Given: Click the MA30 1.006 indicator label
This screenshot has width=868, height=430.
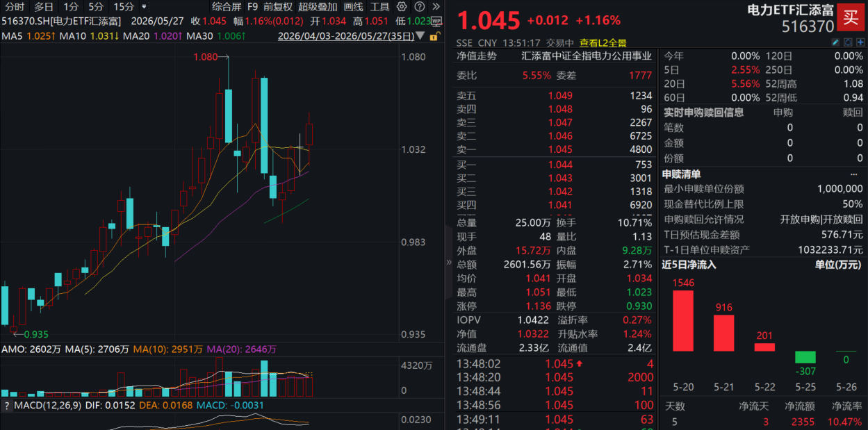Looking at the screenshot, I should [217, 35].
